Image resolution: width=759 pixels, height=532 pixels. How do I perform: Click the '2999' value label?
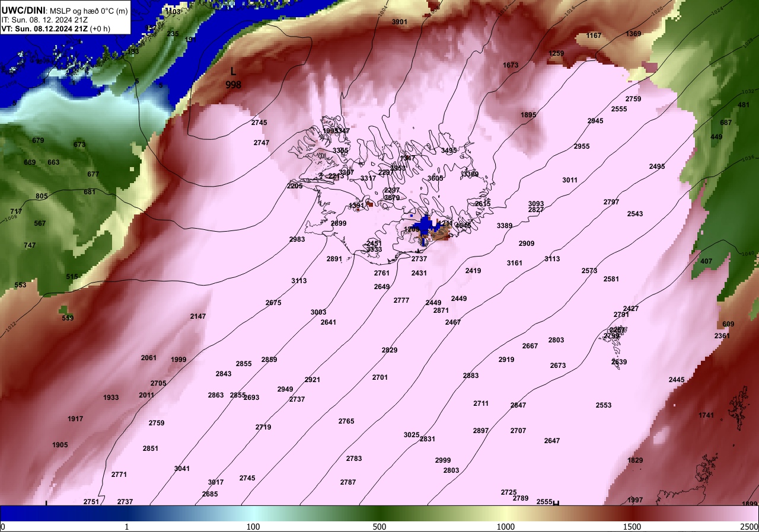(443, 460)
